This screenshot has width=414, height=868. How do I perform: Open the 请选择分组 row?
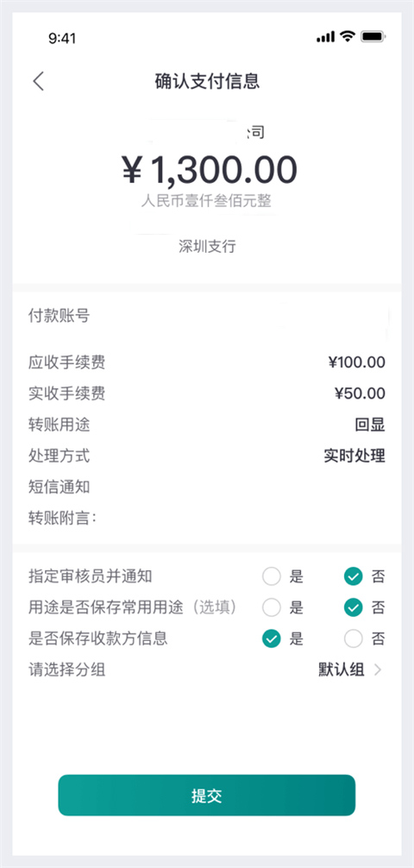coord(206,670)
